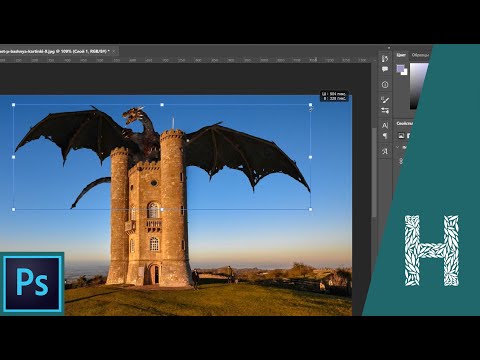The image size is (480, 360).
Task: Click the bottom-center transform handle
Action: tap(162, 209)
